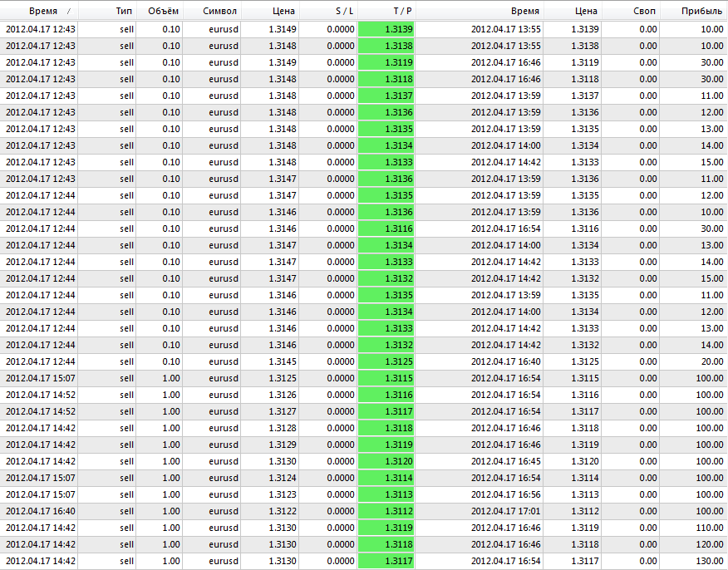Click volume 0.10 in the 1.3145 price row
The height and width of the screenshot is (570, 728).
point(171,361)
